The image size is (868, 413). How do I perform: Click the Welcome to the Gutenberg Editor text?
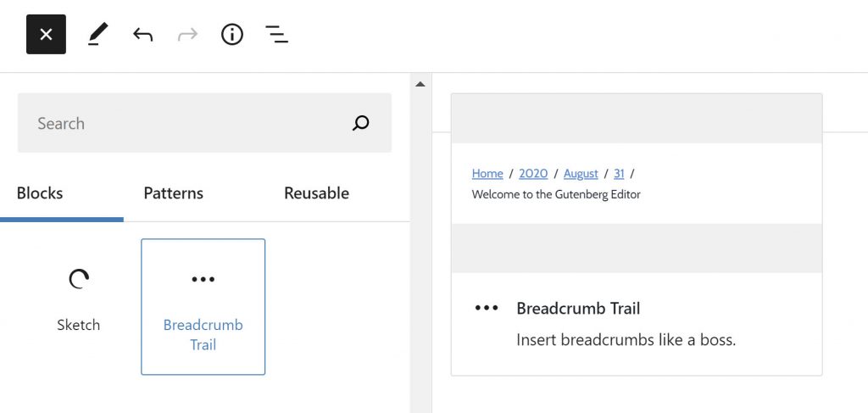pos(556,194)
